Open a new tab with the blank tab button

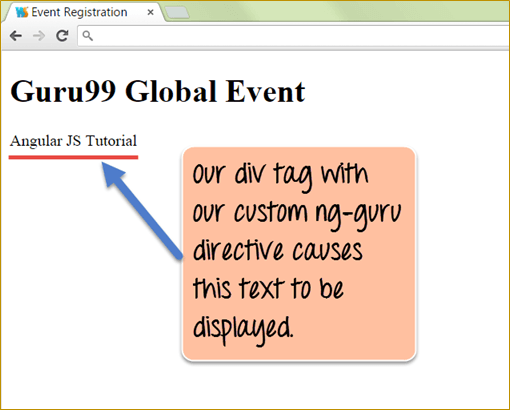point(177,13)
